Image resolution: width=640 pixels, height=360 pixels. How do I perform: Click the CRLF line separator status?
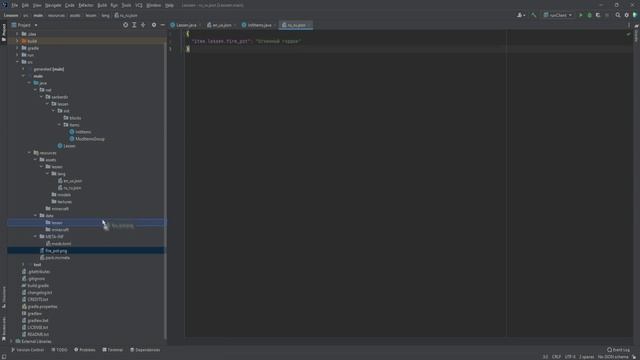tap(556, 357)
